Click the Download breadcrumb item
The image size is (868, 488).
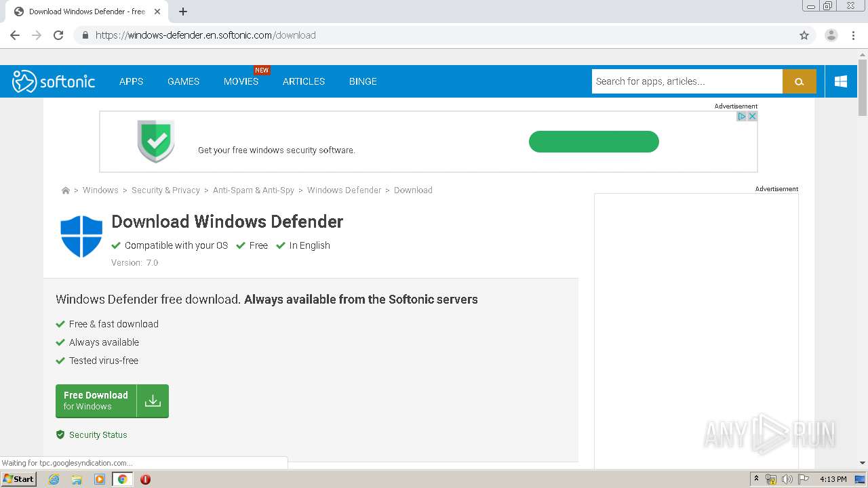point(413,190)
